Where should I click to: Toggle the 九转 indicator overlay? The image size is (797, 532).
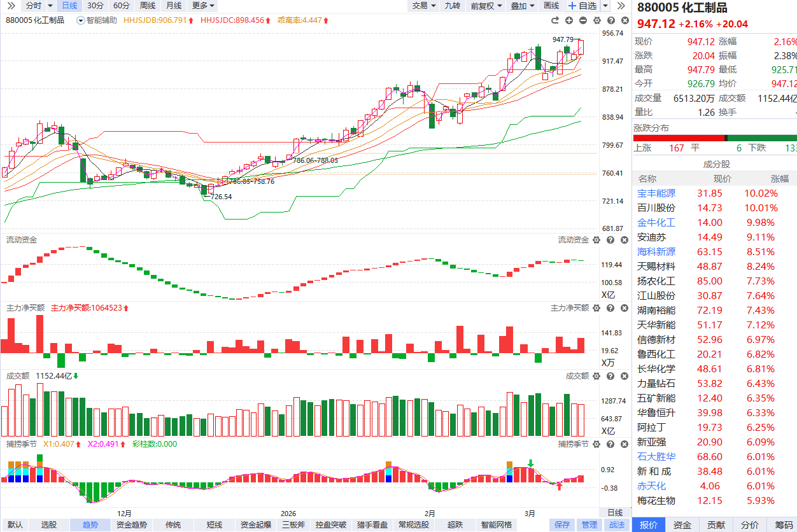coord(452,6)
